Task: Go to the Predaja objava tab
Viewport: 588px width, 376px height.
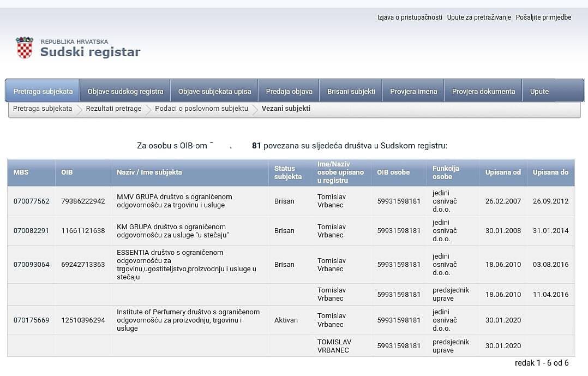Action: coord(289,91)
